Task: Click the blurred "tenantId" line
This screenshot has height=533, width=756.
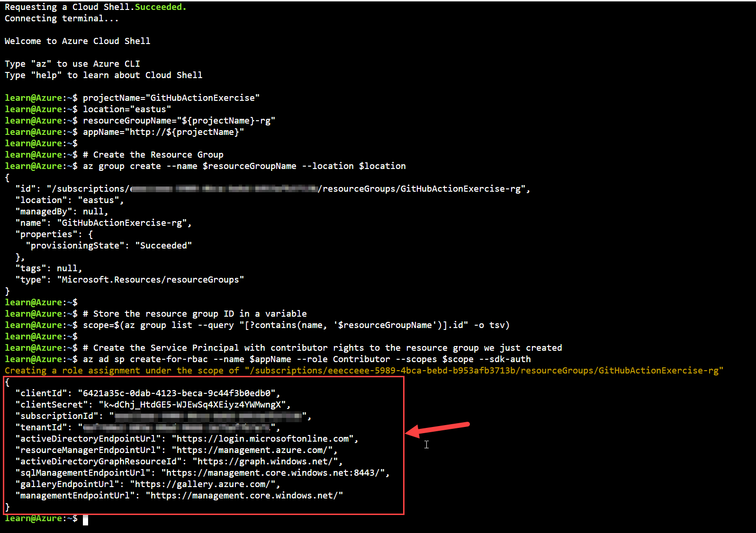Action: coord(147,427)
